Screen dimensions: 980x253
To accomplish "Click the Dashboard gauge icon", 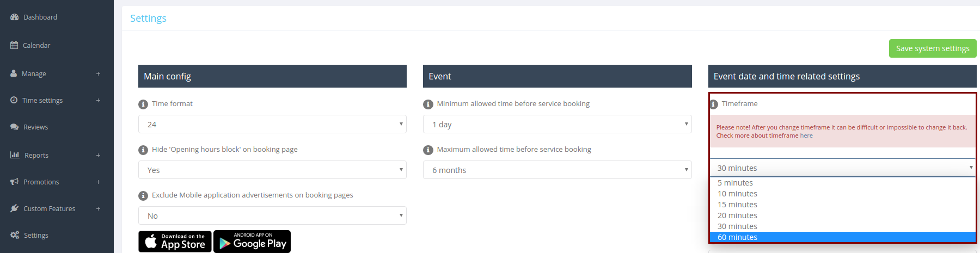I will point(15,17).
